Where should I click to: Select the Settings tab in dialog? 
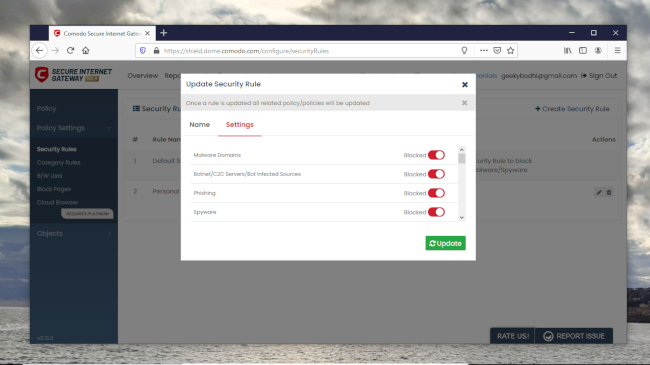240,124
